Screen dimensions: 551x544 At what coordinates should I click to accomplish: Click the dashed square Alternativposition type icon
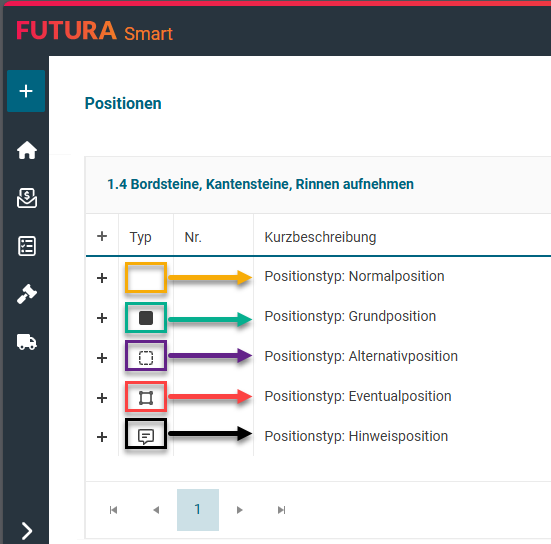click(146, 358)
